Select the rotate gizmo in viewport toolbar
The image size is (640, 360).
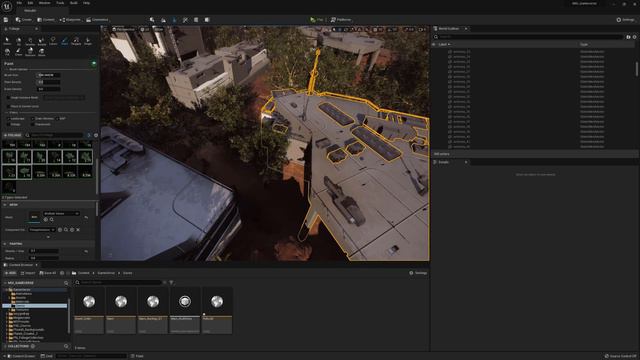click(346, 29)
